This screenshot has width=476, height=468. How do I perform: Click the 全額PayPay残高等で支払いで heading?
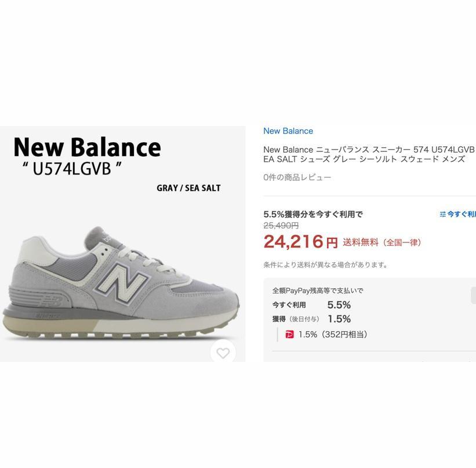318,291
